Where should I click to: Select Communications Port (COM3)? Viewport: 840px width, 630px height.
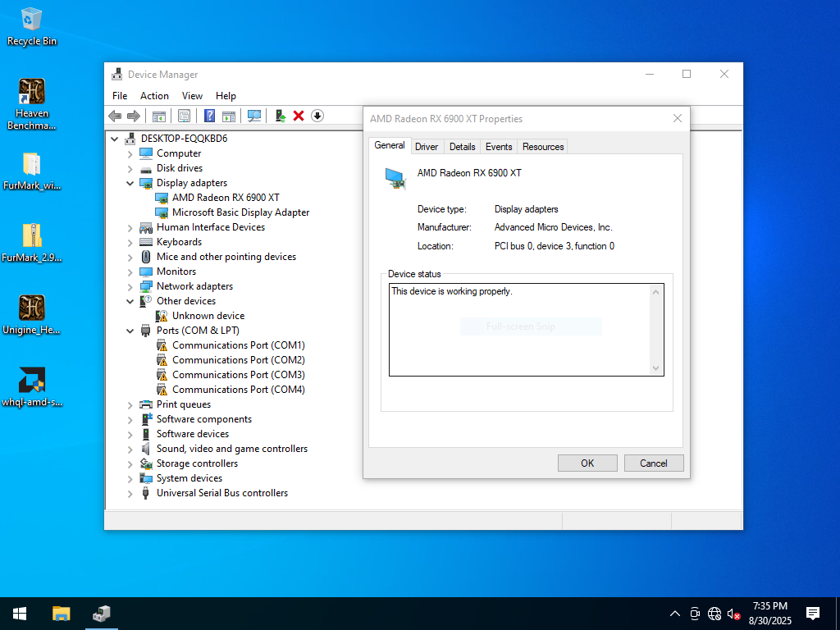[239, 375]
